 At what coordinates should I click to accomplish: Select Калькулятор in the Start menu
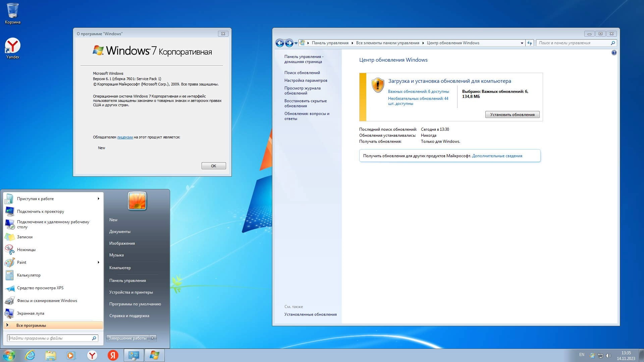point(29,275)
